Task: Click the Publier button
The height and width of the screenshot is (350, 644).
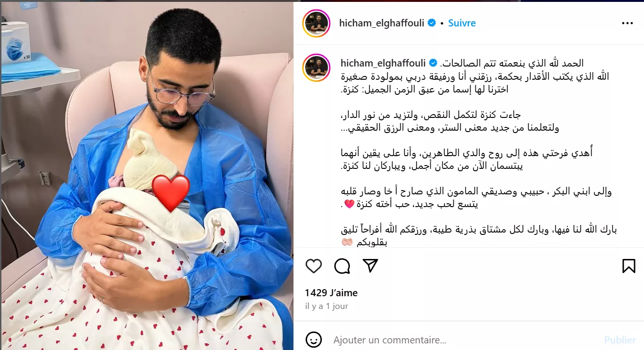Action: tap(620, 340)
